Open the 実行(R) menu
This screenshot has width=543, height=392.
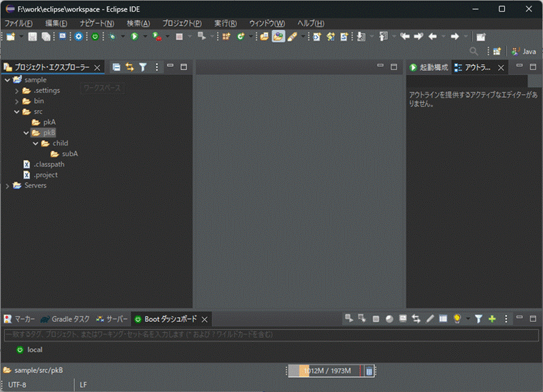(x=225, y=23)
